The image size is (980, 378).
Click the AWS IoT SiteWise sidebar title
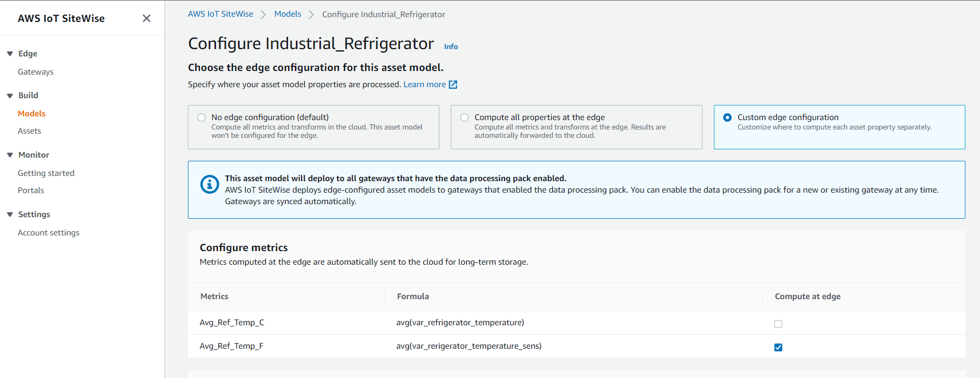click(61, 18)
